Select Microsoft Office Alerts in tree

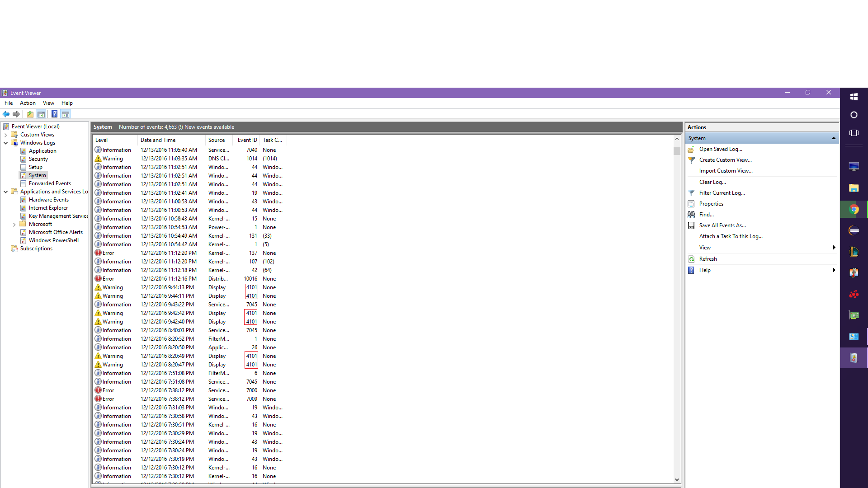(56, 232)
